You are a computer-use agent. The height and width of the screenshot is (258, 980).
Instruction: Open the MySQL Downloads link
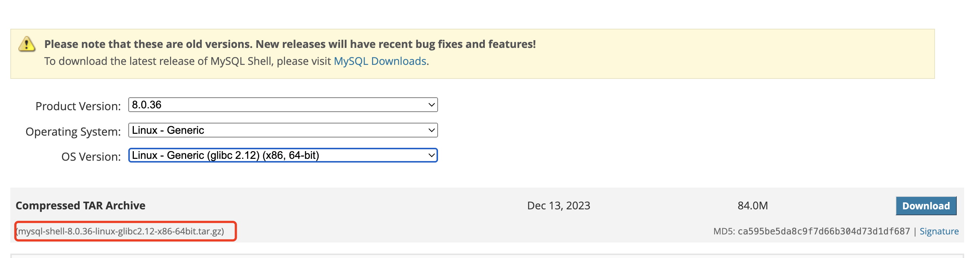(x=379, y=61)
